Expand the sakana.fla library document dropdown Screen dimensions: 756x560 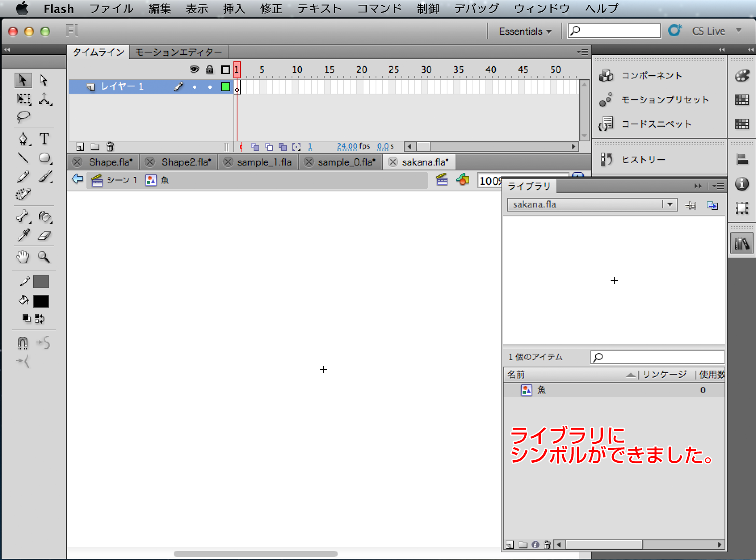(x=670, y=205)
